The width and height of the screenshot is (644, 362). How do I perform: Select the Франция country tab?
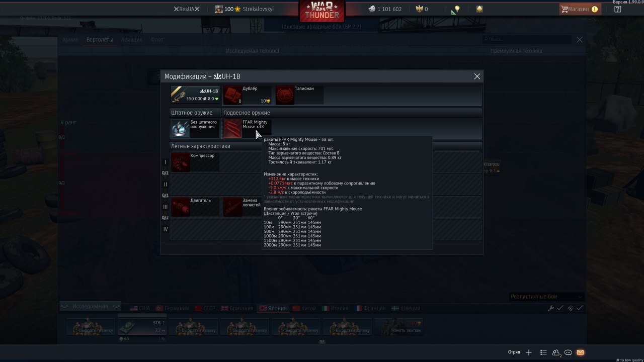[x=370, y=308]
